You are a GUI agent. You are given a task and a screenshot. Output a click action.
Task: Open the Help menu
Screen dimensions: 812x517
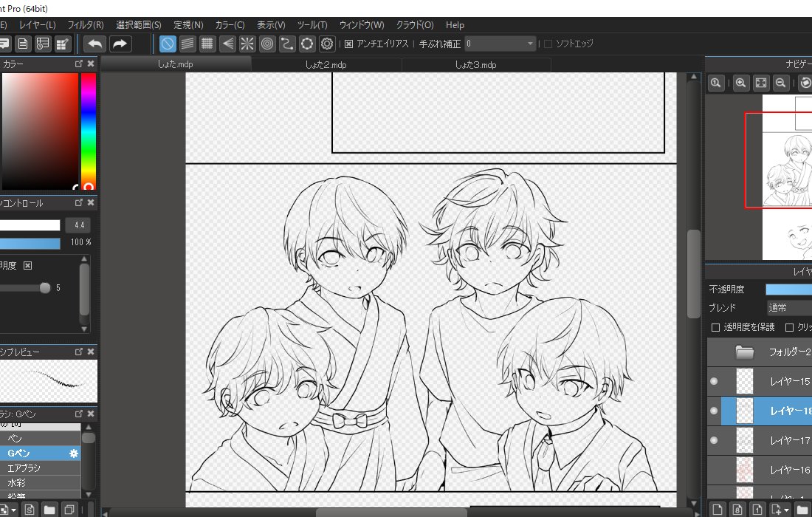(455, 25)
